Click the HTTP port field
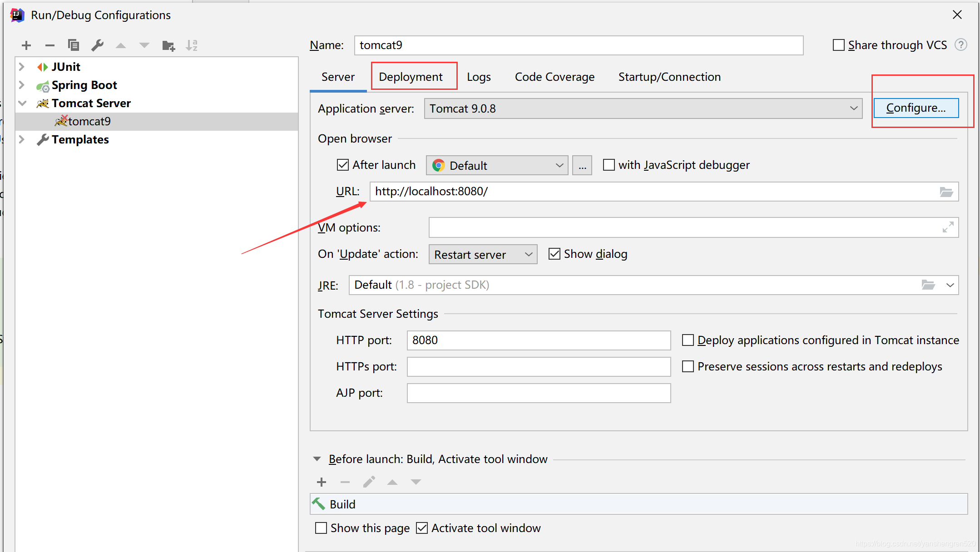The image size is (980, 552). point(539,340)
